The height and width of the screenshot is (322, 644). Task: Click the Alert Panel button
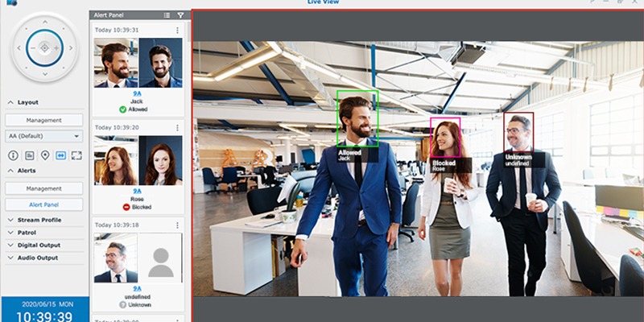44,204
